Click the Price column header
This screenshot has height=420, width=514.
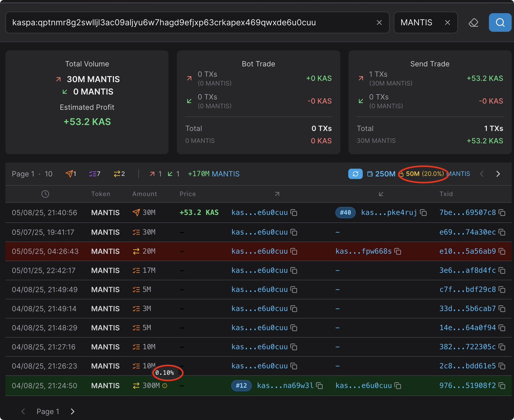188,194
